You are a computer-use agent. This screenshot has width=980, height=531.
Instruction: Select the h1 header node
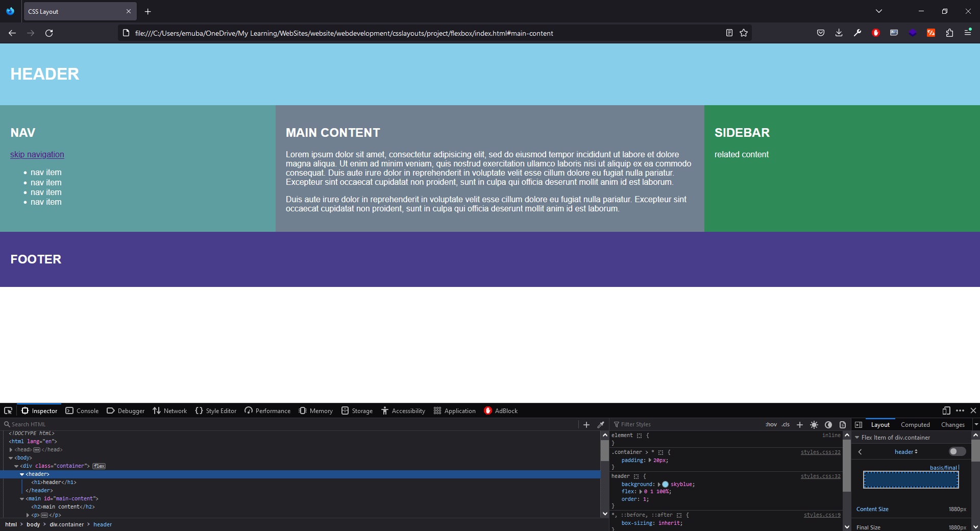[54, 482]
